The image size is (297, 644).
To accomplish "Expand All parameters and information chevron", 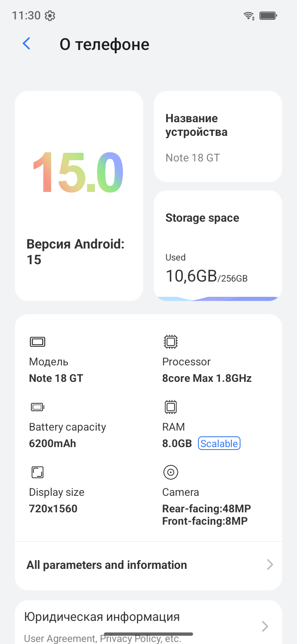I will [x=270, y=565].
